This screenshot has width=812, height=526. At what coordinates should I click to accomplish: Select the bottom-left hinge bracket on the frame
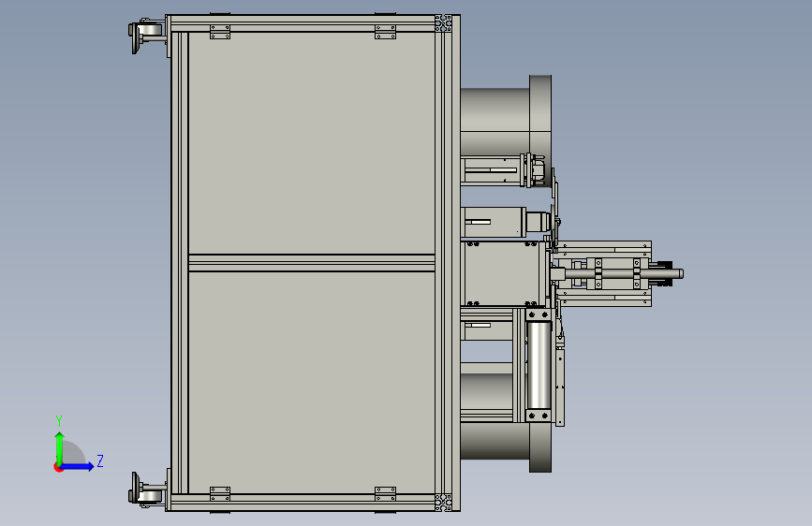(x=220, y=493)
